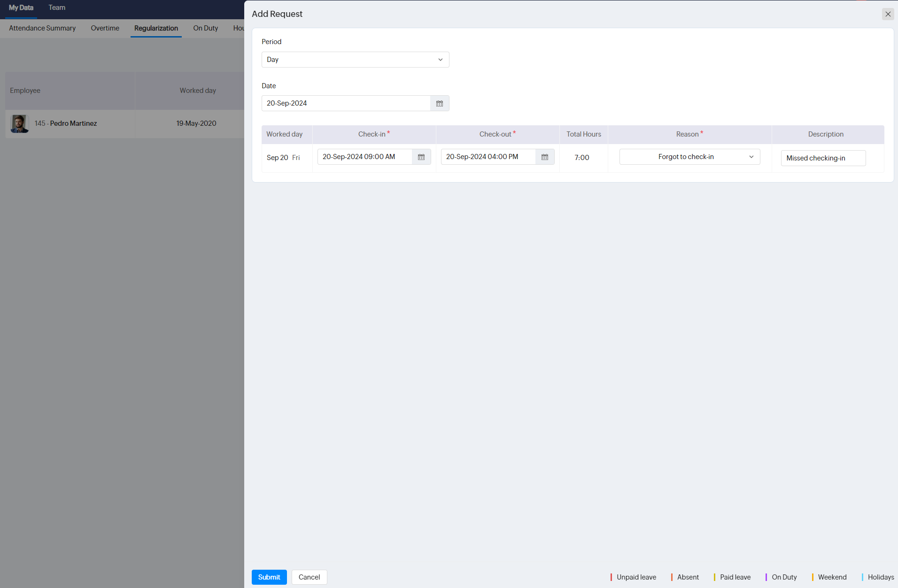The image size is (898, 588).
Task: Click the Absent legend entry
Action: coord(685,577)
